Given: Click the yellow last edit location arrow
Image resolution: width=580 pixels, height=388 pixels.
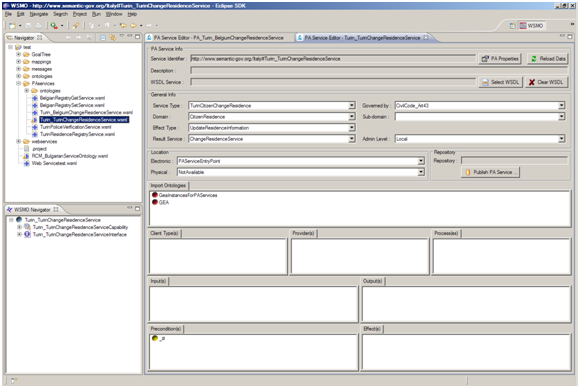Looking at the screenshot, I should click(123, 26).
